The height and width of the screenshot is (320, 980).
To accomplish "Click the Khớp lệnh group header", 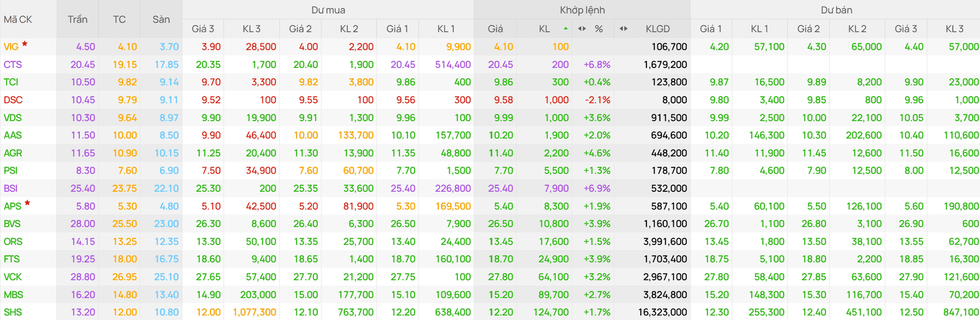I will pos(582,10).
